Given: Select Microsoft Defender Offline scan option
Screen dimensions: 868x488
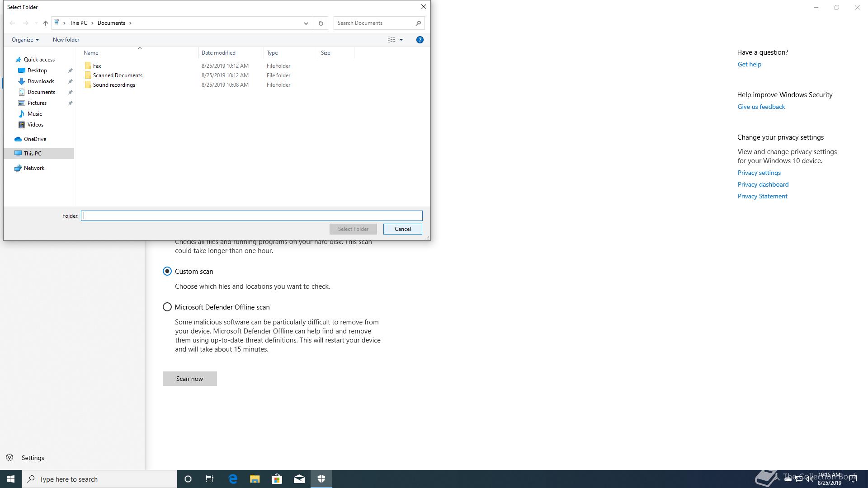Looking at the screenshot, I should coord(167,307).
